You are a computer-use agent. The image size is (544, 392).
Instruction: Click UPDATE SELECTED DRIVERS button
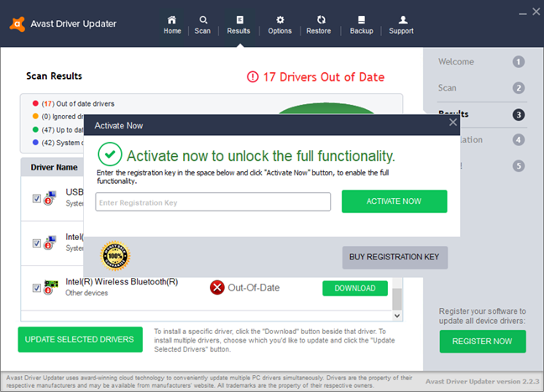pos(80,339)
